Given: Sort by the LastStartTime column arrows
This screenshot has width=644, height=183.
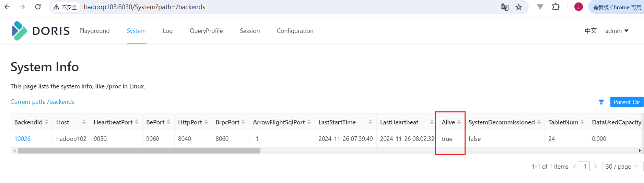Looking at the screenshot, I should [371, 122].
